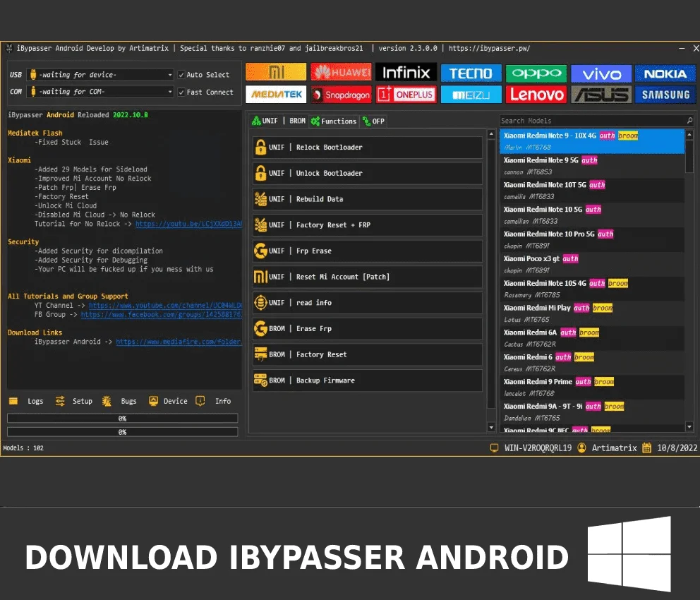Click the model list scroll-down arrow

(x=689, y=427)
